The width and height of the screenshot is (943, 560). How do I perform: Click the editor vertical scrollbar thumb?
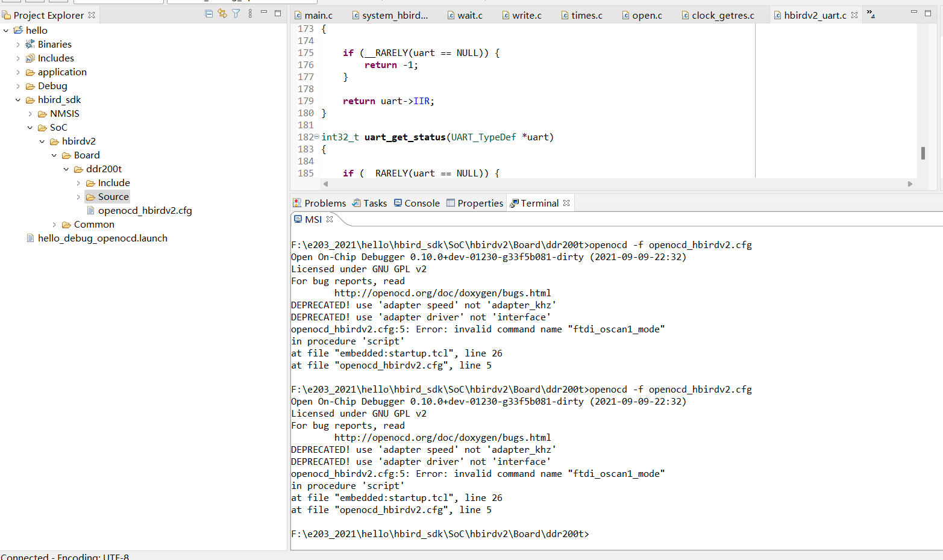pyautogui.click(x=923, y=153)
